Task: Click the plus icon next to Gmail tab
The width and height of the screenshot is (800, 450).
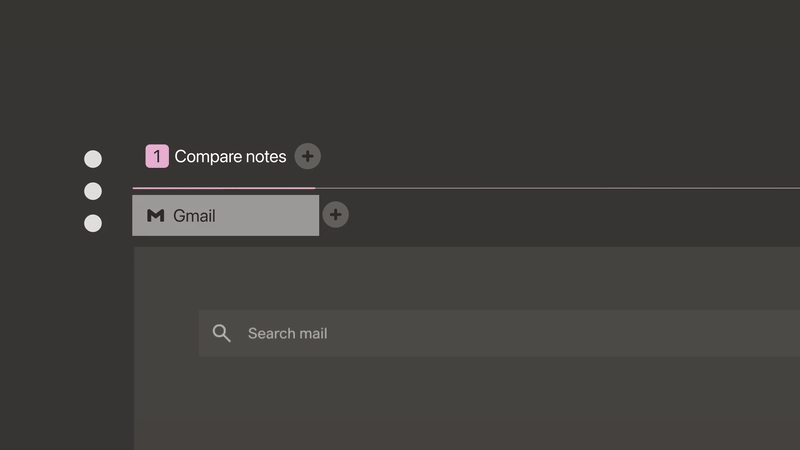Action: pos(336,214)
